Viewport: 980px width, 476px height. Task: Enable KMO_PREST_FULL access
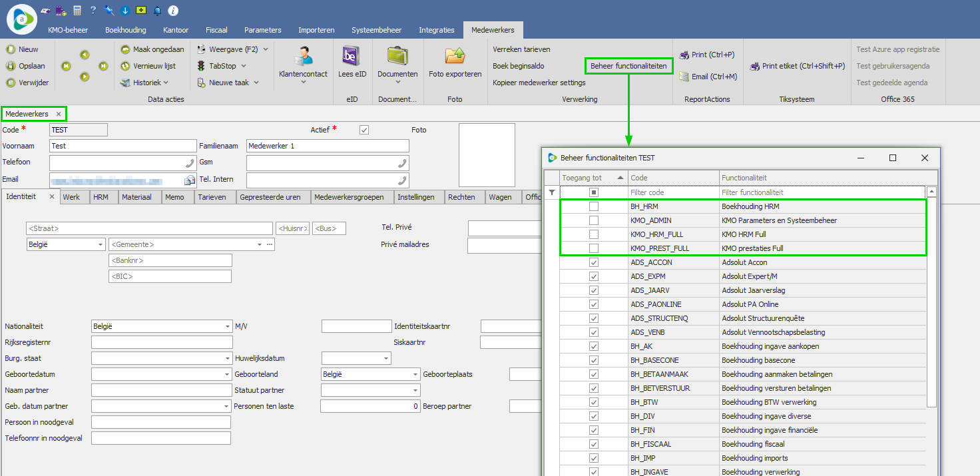point(594,248)
